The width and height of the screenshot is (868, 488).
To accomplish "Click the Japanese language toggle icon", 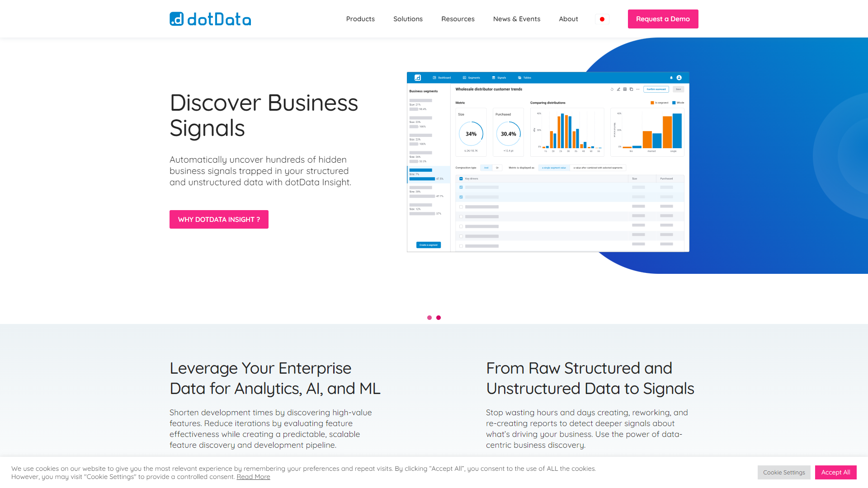I will [x=602, y=19].
